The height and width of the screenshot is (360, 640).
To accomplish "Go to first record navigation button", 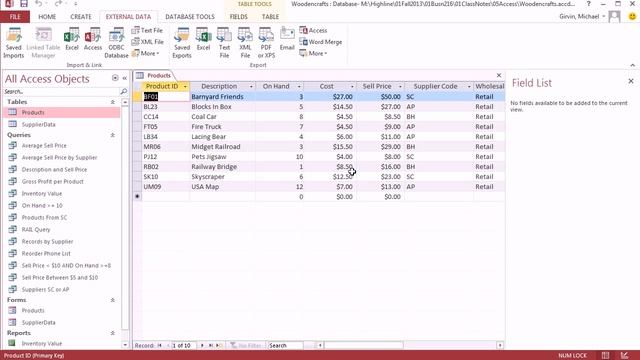I will [160, 345].
